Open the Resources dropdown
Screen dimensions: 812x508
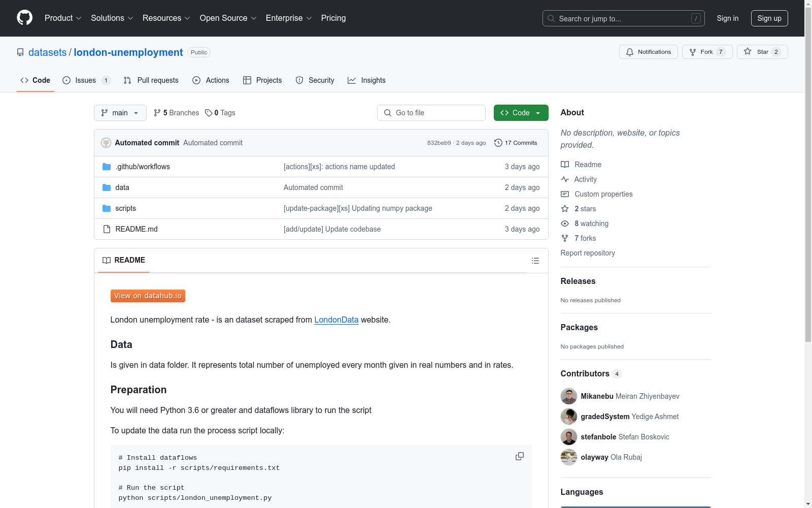166,18
